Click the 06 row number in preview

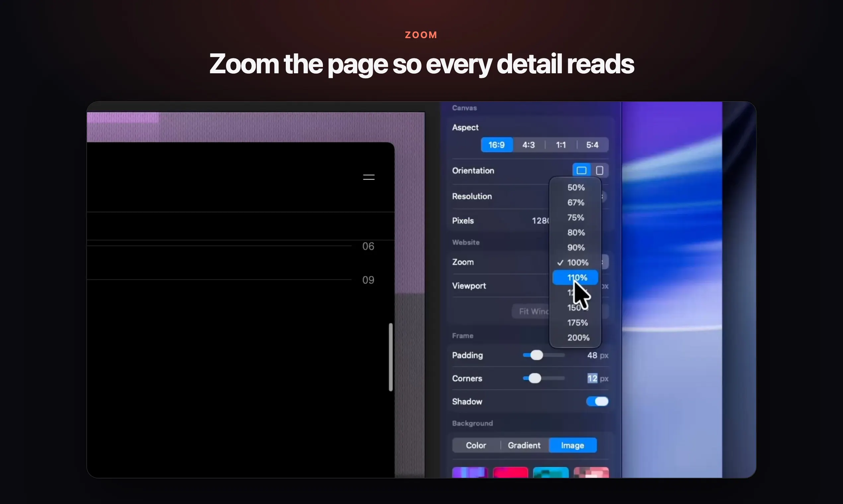[x=368, y=246]
